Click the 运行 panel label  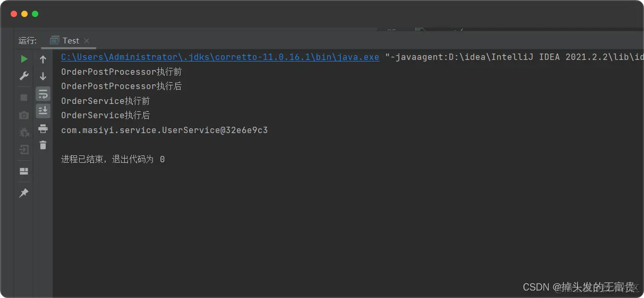pos(28,40)
